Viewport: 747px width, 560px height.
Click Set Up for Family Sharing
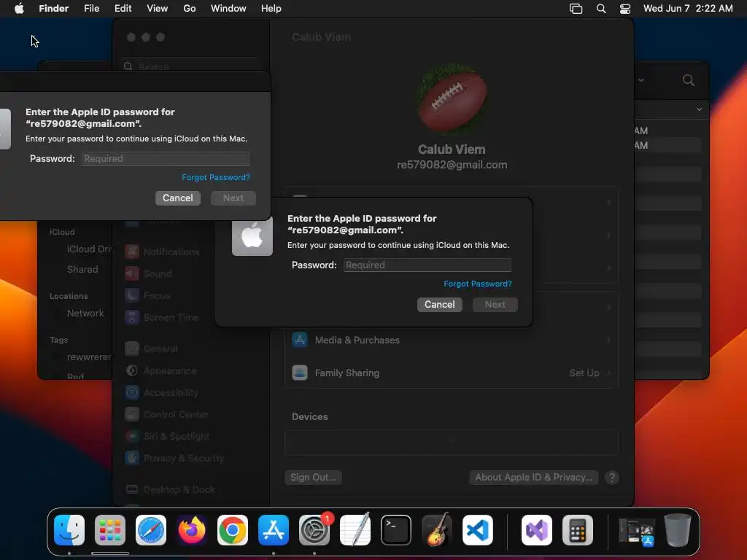[584, 373]
